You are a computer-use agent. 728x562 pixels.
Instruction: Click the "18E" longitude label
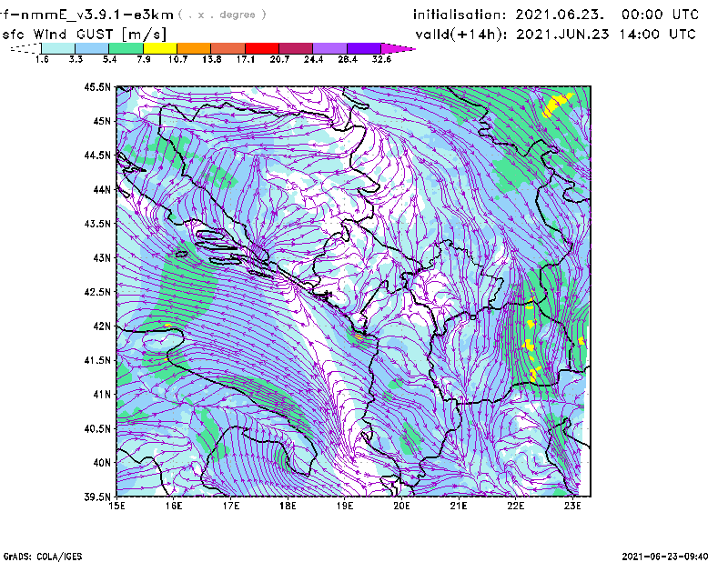(288, 506)
